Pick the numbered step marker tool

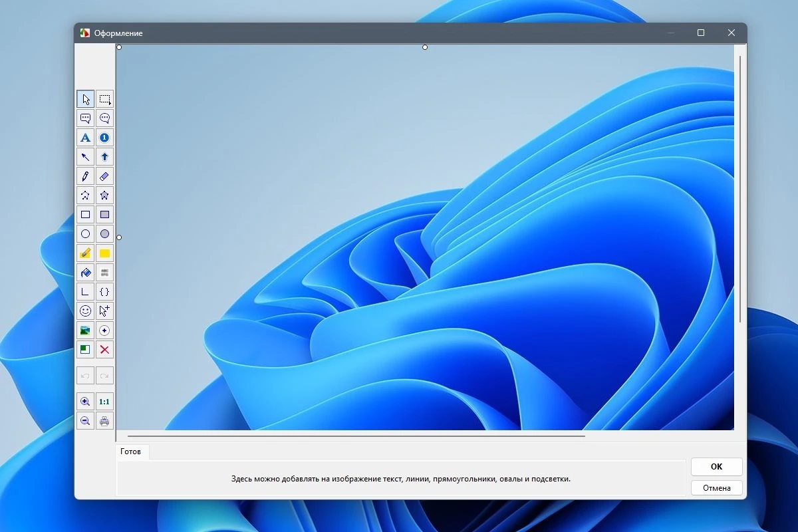coord(104,138)
